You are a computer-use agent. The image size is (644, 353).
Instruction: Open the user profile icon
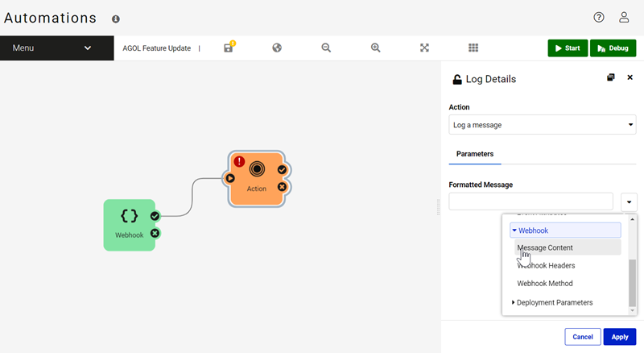coord(624,17)
